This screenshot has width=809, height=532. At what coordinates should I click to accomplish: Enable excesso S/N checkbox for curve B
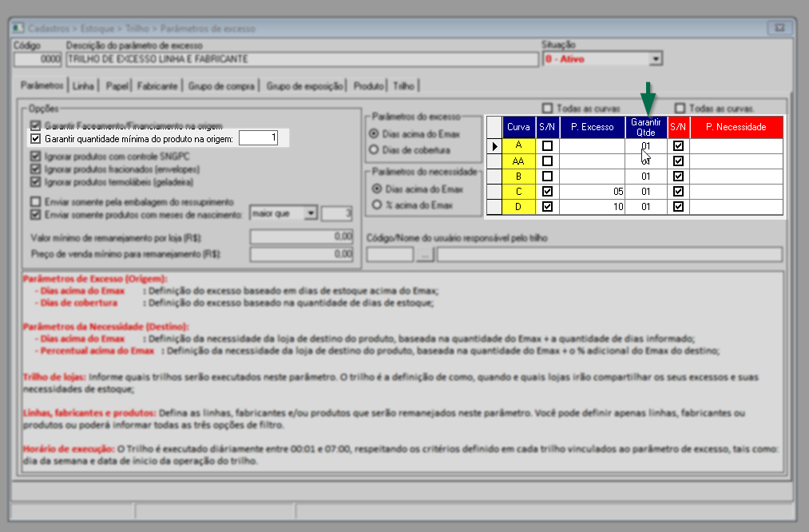point(547,176)
